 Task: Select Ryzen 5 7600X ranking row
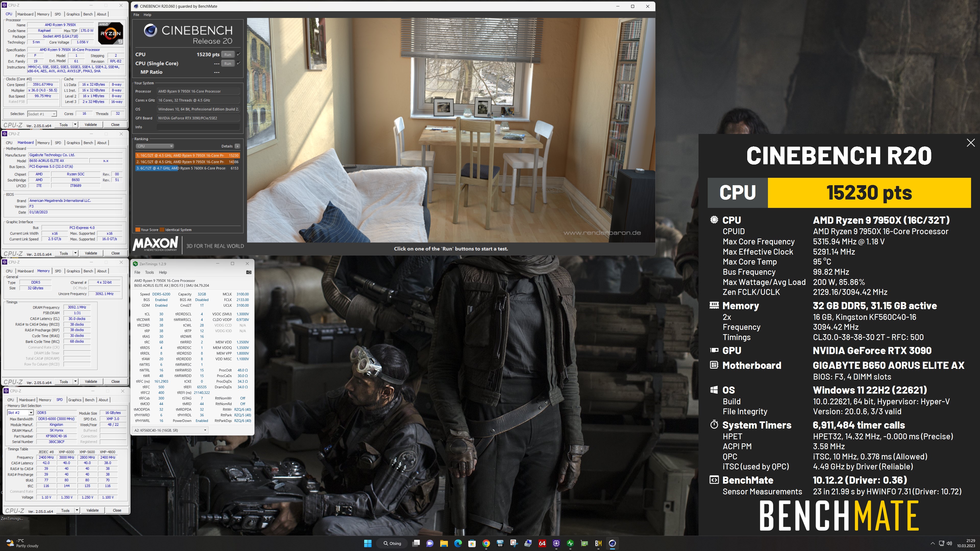coord(188,168)
